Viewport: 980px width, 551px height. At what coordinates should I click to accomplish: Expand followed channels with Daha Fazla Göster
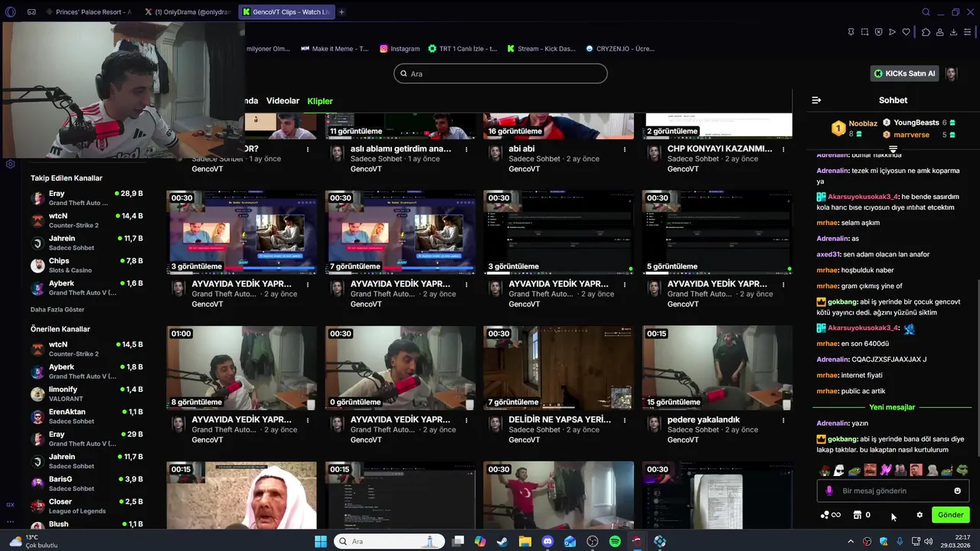point(57,309)
